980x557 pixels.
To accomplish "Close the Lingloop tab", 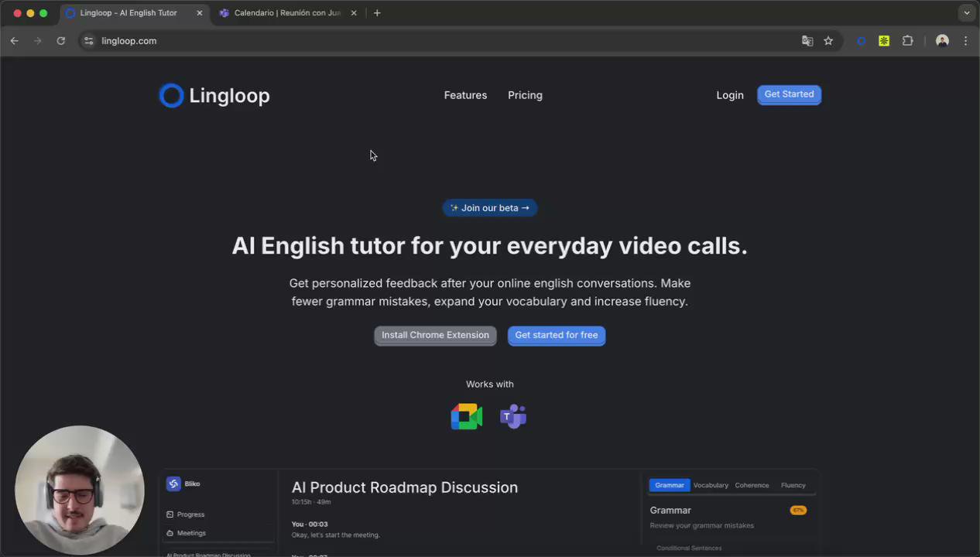I will point(199,13).
